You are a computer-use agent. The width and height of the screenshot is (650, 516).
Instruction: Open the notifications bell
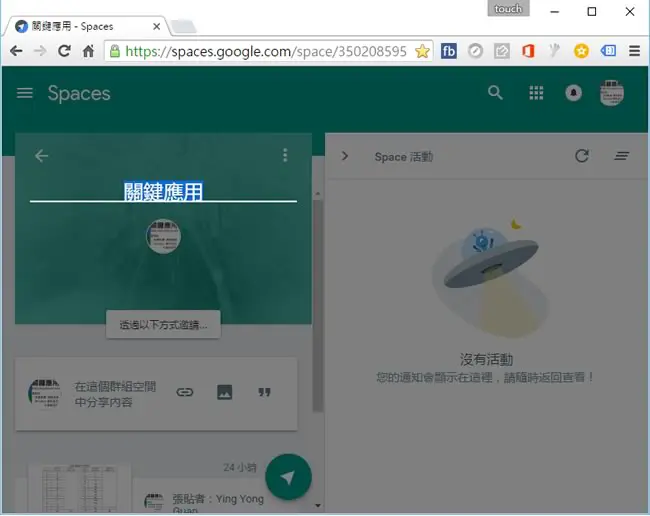(573, 93)
